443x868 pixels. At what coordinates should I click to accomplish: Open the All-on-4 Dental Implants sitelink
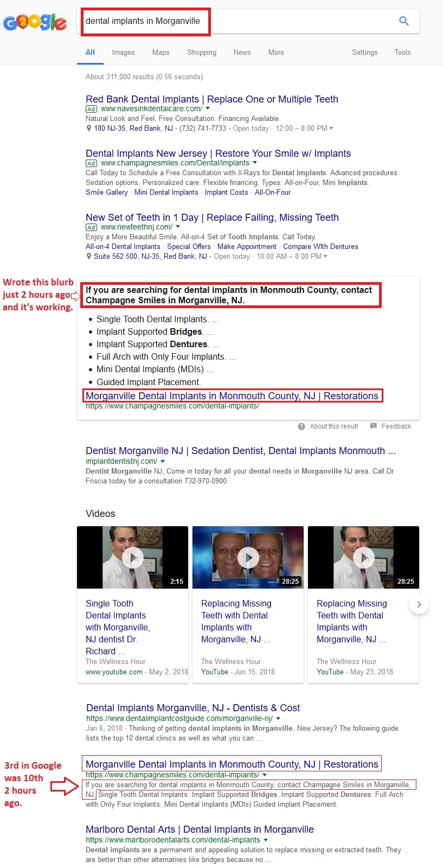[123, 247]
